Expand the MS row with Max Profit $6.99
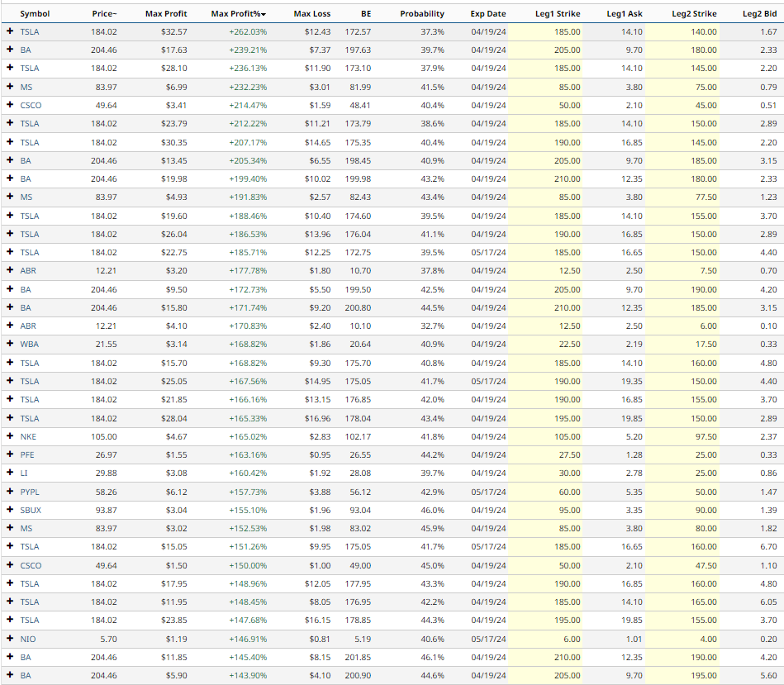 point(10,87)
